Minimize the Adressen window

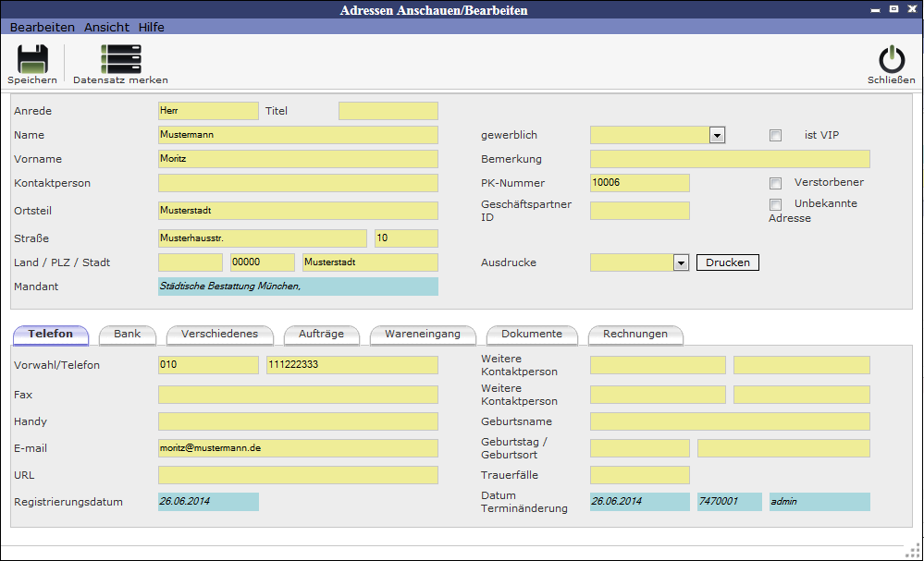click(x=875, y=9)
